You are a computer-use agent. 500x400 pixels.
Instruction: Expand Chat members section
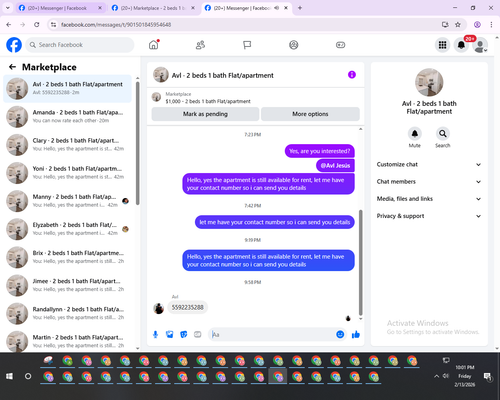point(429,182)
